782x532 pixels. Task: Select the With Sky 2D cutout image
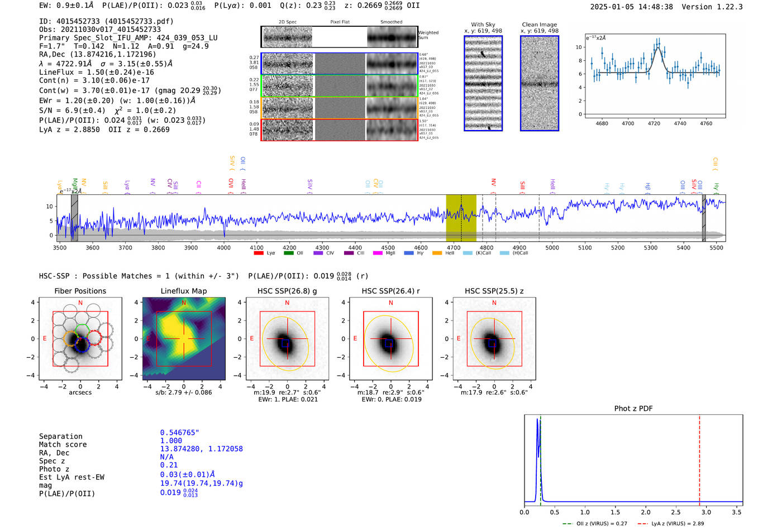click(483, 83)
